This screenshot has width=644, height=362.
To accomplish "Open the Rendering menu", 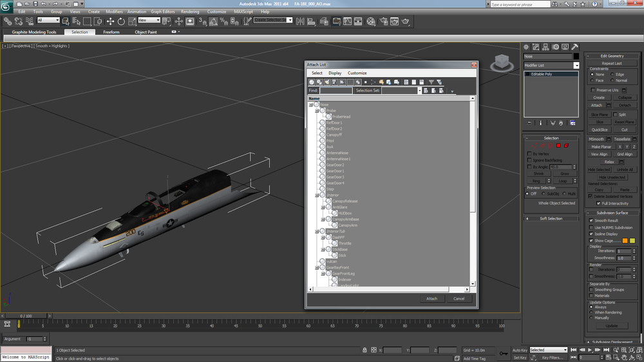I will (190, 12).
